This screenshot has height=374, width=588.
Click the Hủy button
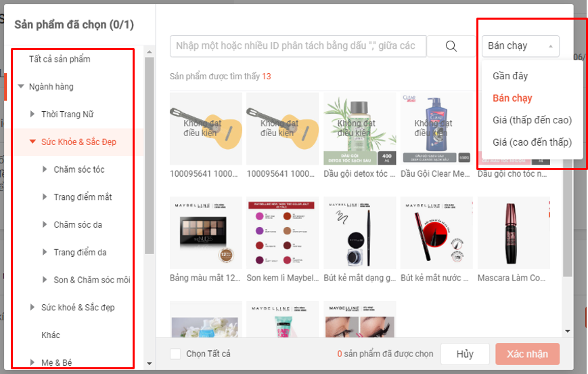[465, 354]
